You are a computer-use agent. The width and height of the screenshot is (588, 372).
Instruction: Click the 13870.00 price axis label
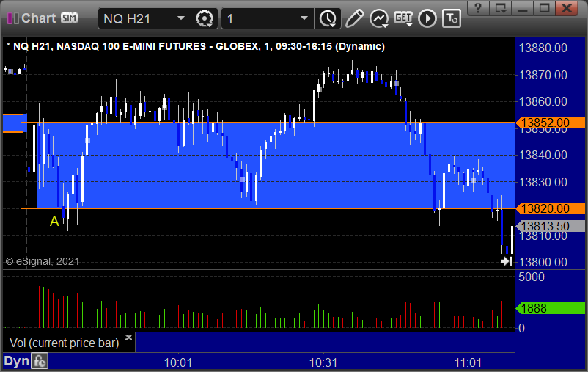tap(543, 75)
